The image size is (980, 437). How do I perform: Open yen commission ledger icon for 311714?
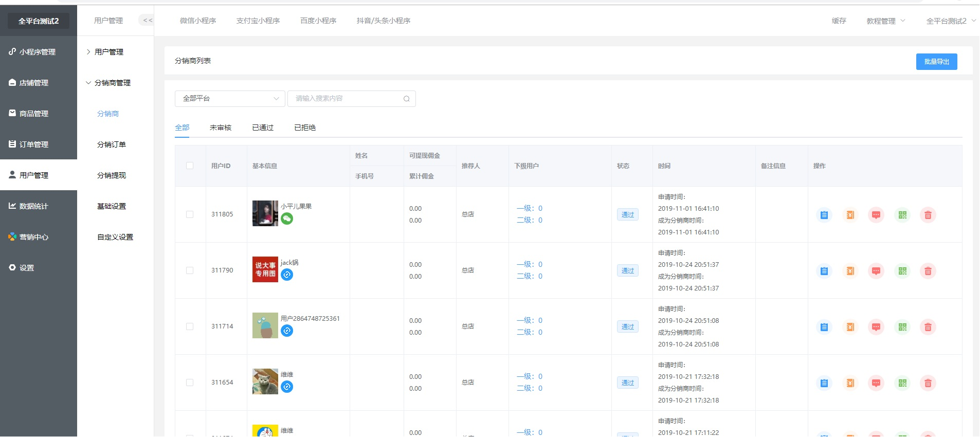850,327
